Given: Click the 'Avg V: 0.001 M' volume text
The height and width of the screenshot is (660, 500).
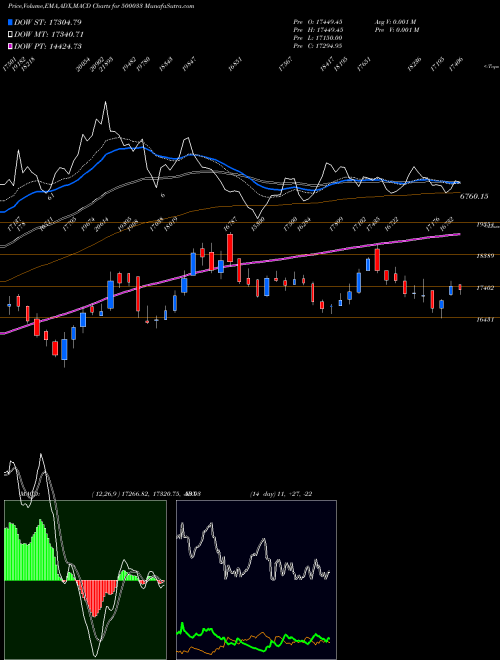Looking at the screenshot, I should pyautogui.click(x=396, y=22).
